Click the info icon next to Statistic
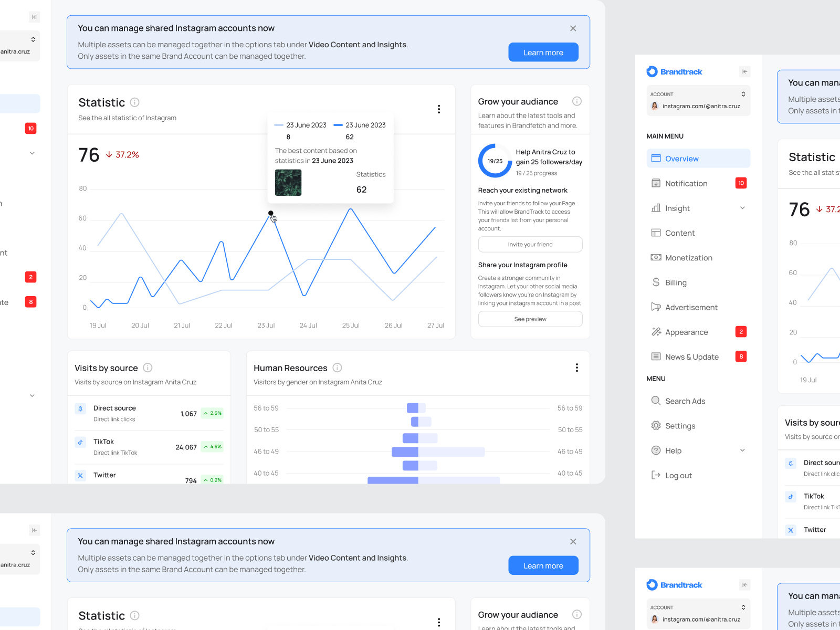Image resolution: width=840 pixels, height=630 pixels. click(134, 102)
